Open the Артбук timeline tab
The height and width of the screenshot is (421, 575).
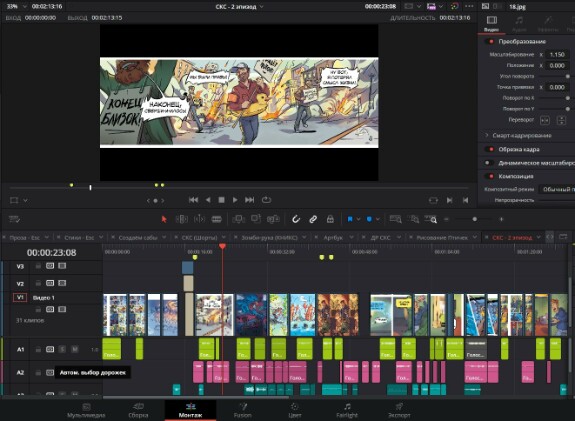[333, 238]
